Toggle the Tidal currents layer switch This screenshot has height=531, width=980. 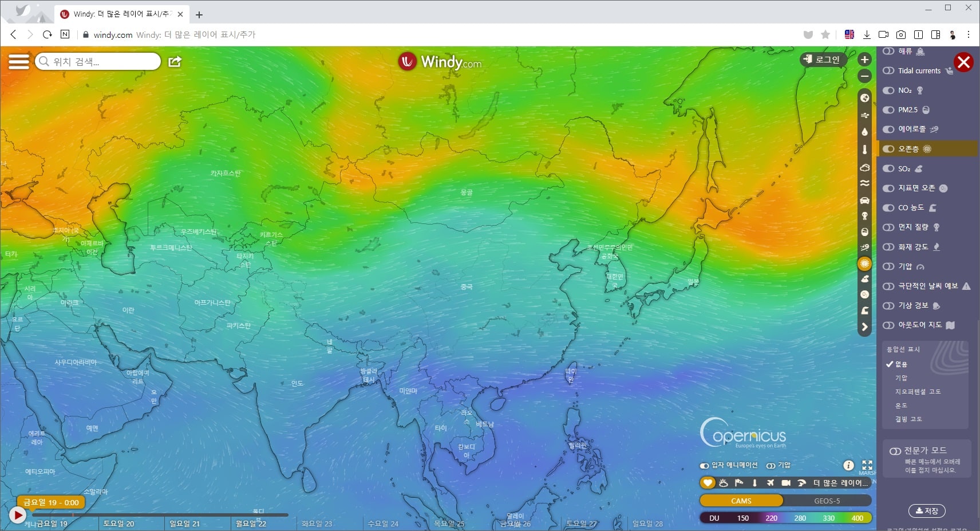(x=888, y=70)
